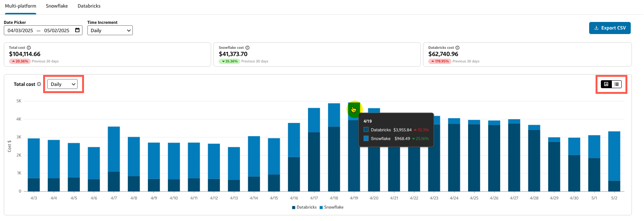Image resolution: width=644 pixels, height=221 pixels.
Task: Open the calendar icon in the Date Picker
Action: (78, 30)
